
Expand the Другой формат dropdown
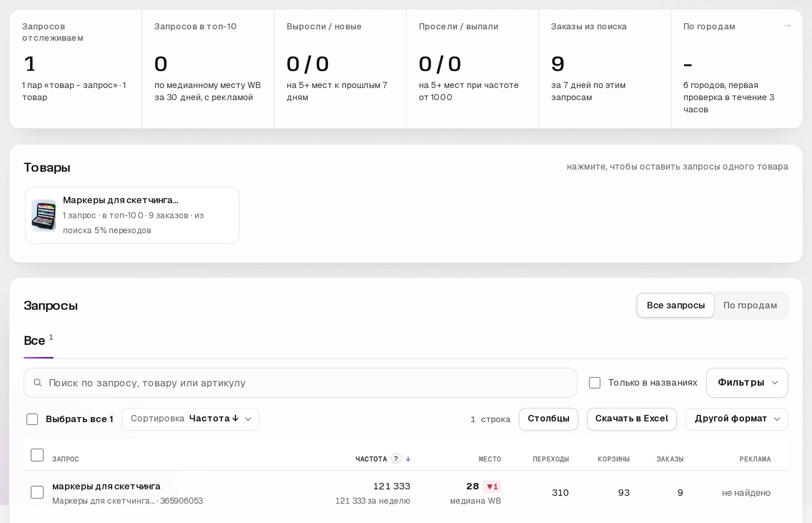(x=737, y=419)
